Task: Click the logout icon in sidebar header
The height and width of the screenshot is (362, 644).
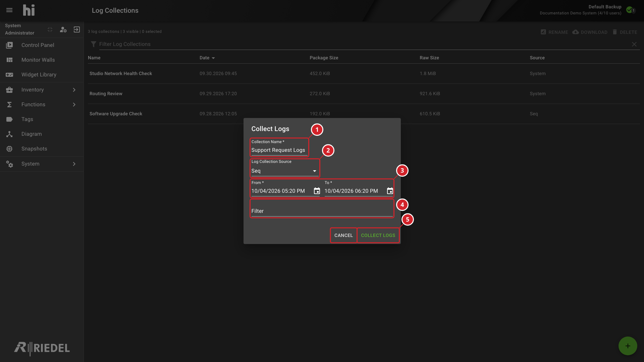Action: pos(77,29)
